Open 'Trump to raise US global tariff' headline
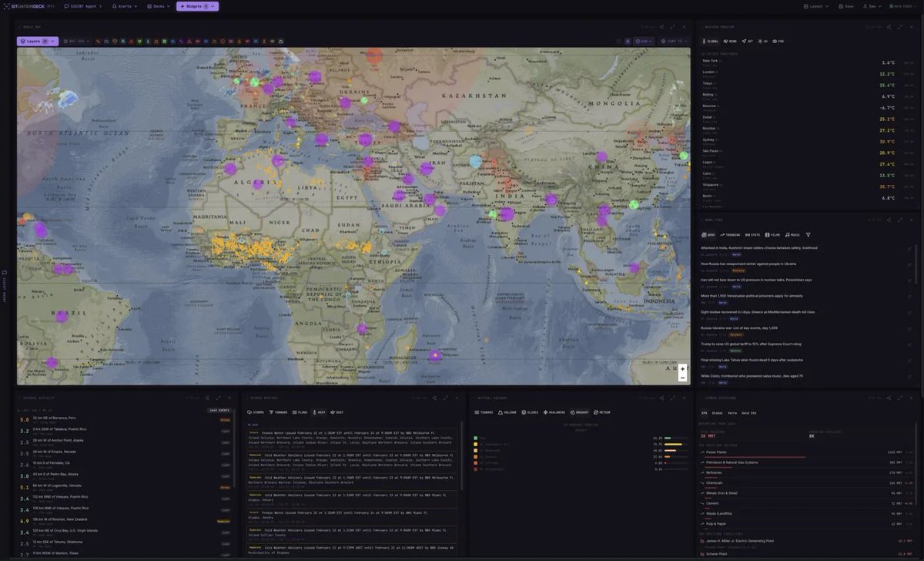The width and height of the screenshot is (924, 561). (751, 344)
